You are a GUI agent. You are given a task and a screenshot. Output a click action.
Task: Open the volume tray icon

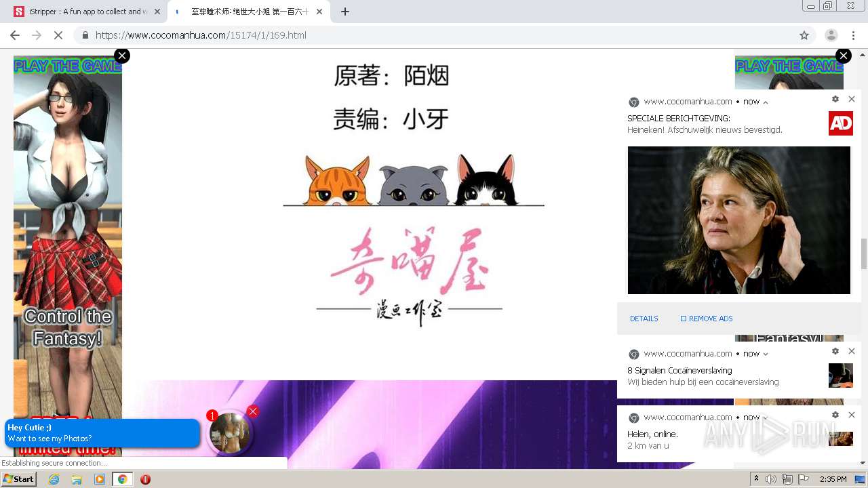(x=771, y=479)
